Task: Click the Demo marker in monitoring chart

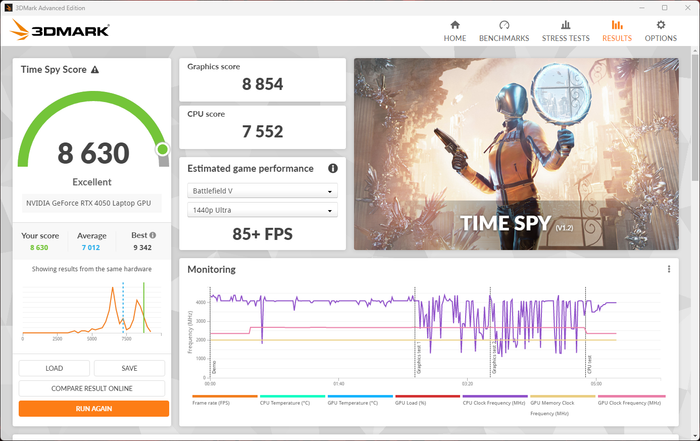Action: pos(214,367)
